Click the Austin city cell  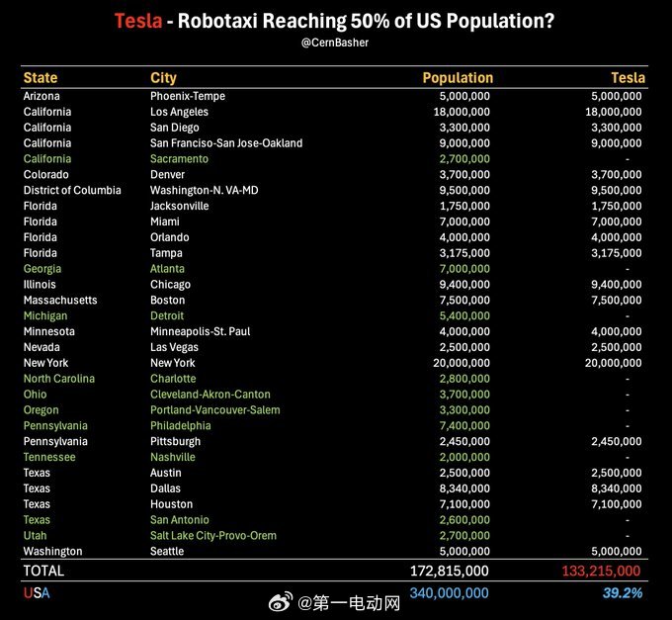166,473
